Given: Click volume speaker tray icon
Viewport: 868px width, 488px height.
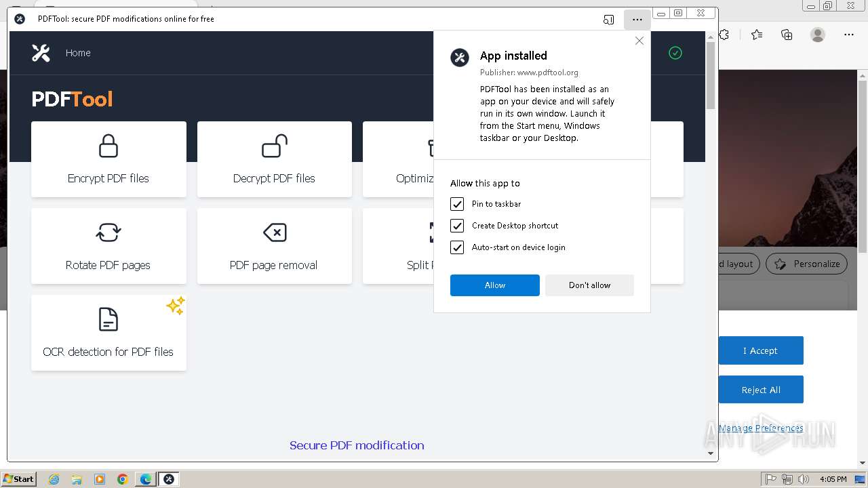Looking at the screenshot, I should pos(804,479).
